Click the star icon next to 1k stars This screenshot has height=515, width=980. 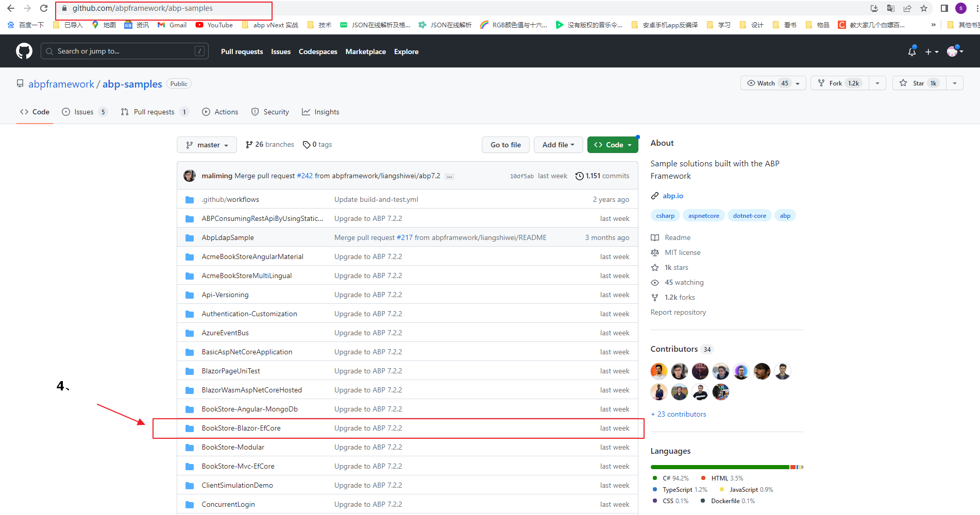[655, 268]
